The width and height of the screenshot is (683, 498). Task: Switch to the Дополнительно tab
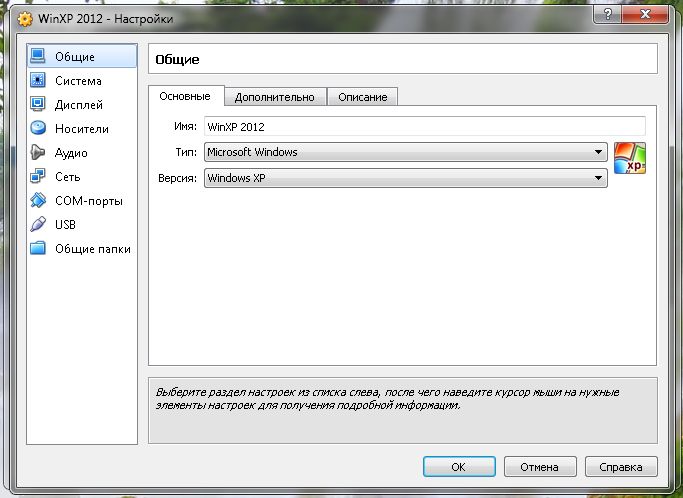(x=274, y=97)
